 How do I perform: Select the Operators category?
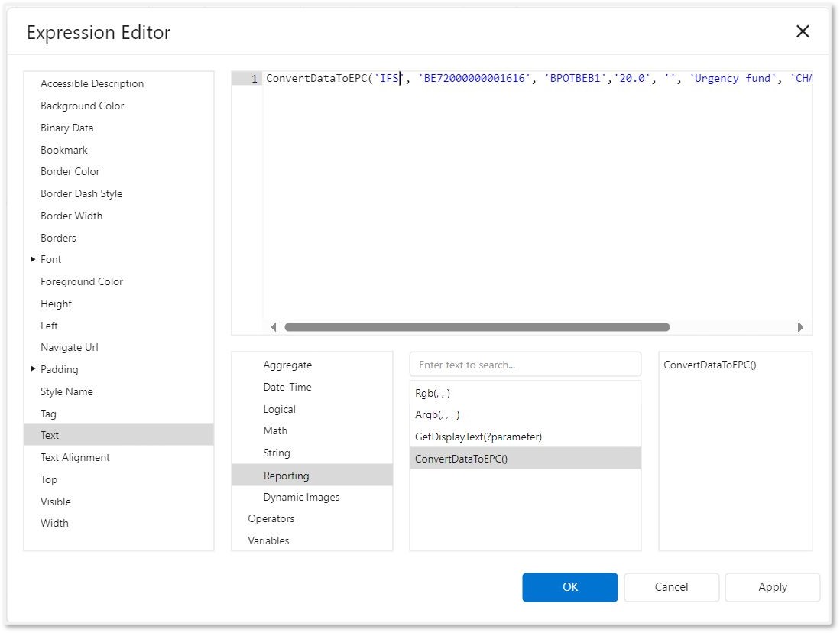[x=271, y=519]
